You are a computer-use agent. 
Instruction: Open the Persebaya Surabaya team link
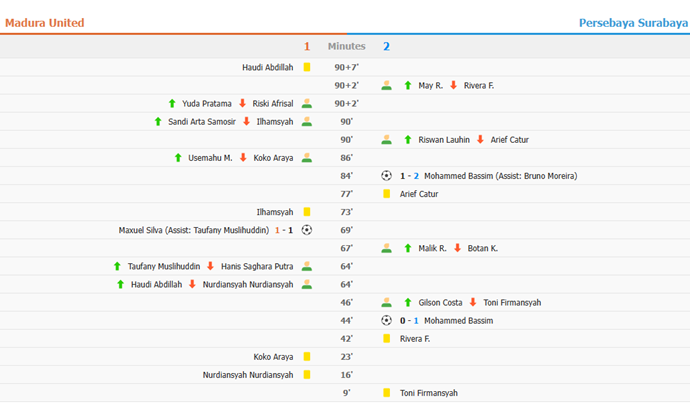[633, 23]
